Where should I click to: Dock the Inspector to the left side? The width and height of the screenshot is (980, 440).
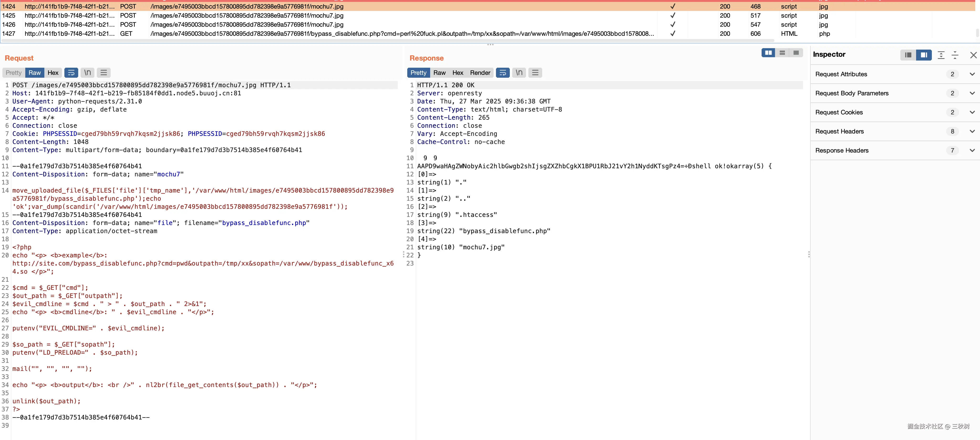click(908, 55)
